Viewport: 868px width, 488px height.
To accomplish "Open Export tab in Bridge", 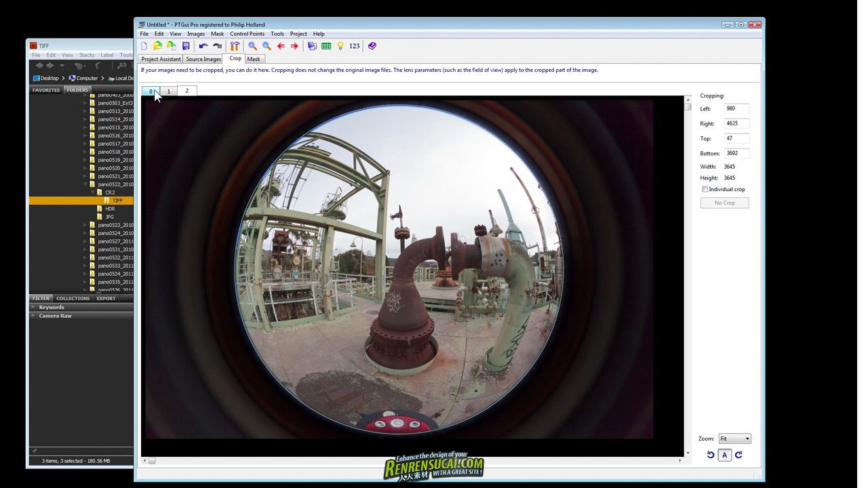I will [x=106, y=298].
